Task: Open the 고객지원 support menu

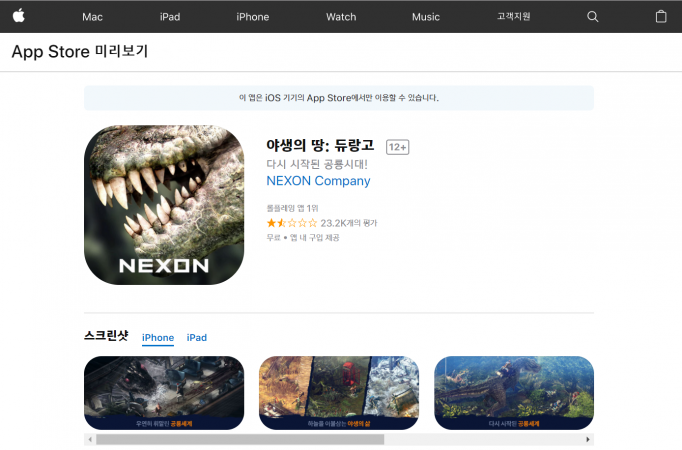Action: tap(514, 17)
